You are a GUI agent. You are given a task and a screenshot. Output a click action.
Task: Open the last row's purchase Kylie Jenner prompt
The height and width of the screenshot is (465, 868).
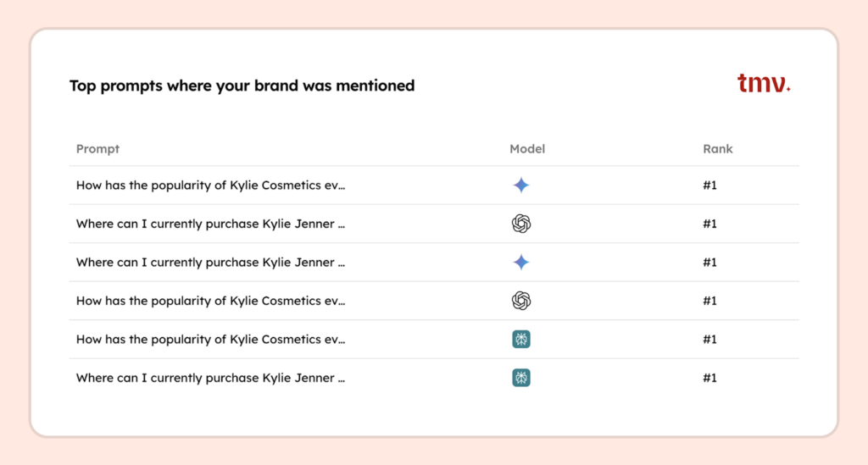tap(210, 378)
